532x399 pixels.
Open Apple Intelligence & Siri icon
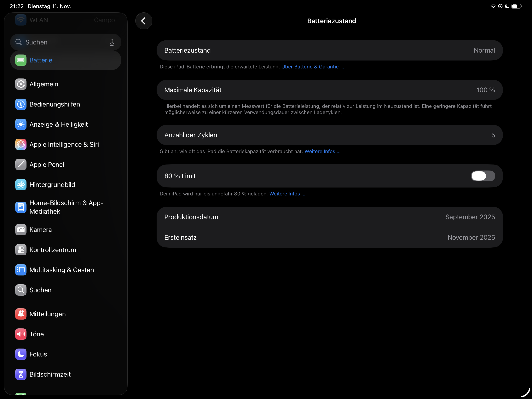coord(21,144)
